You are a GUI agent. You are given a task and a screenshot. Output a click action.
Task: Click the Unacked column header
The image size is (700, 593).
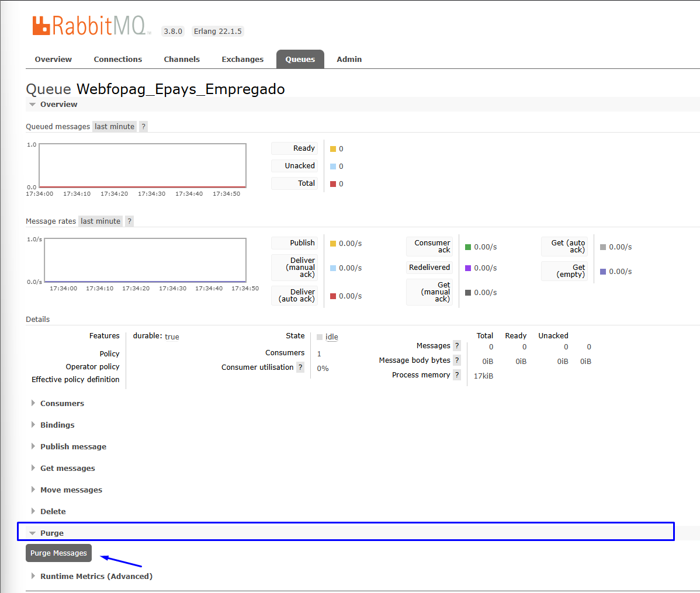[x=553, y=336]
